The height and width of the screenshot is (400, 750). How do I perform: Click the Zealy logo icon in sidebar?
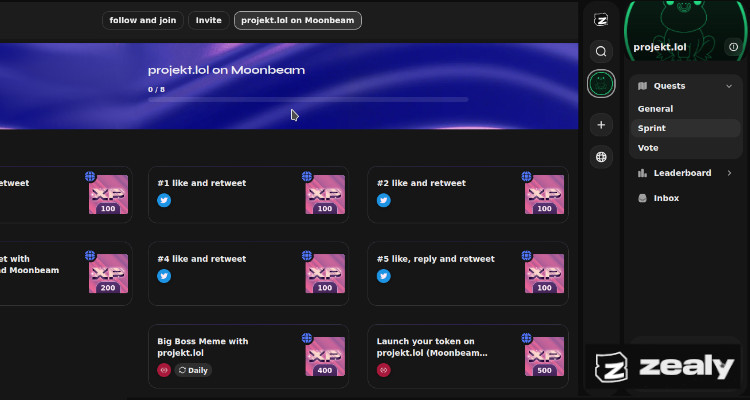[601, 20]
